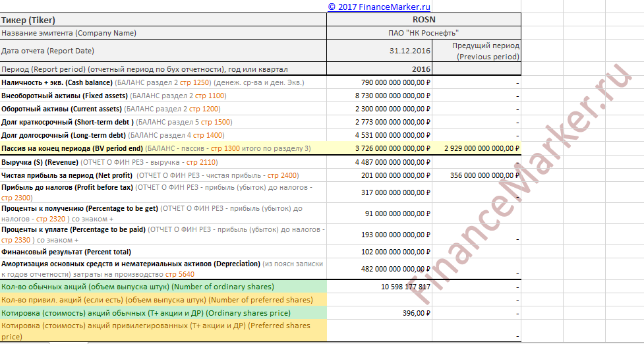The height and width of the screenshot is (344, 644).
Task: Select the ROSN ticker cell
Action: (424, 20)
